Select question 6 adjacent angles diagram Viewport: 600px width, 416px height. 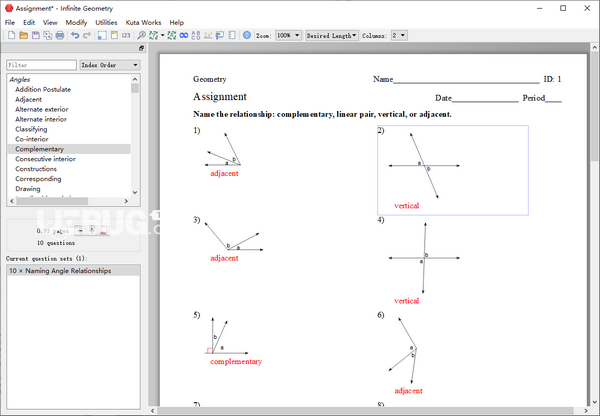point(403,350)
